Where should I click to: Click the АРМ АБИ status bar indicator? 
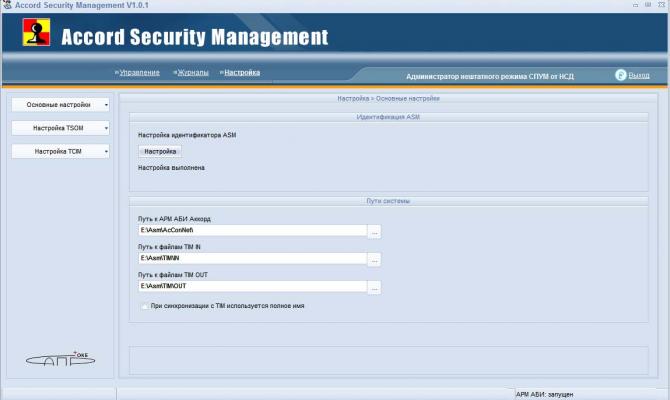(544, 394)
